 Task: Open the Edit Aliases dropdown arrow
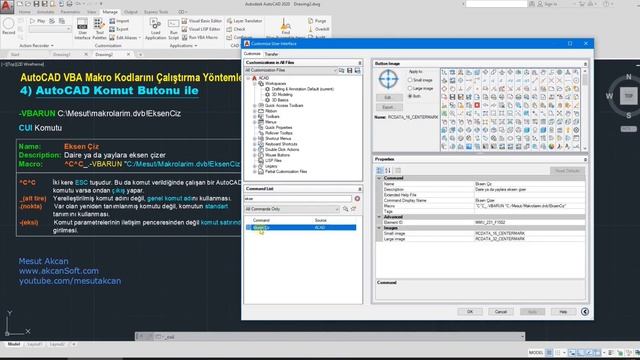click(x=140, y=38)
